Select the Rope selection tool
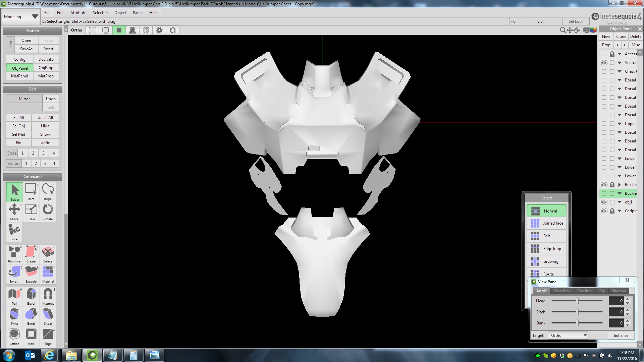This screenshot has height=362, width=644. coord(48,191)
